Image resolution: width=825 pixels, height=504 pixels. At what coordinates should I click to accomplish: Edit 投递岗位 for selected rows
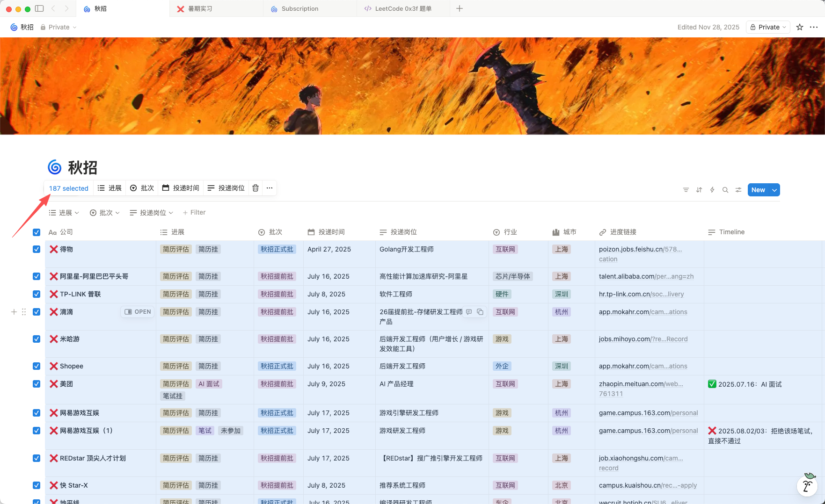click(x=226, y=188)
